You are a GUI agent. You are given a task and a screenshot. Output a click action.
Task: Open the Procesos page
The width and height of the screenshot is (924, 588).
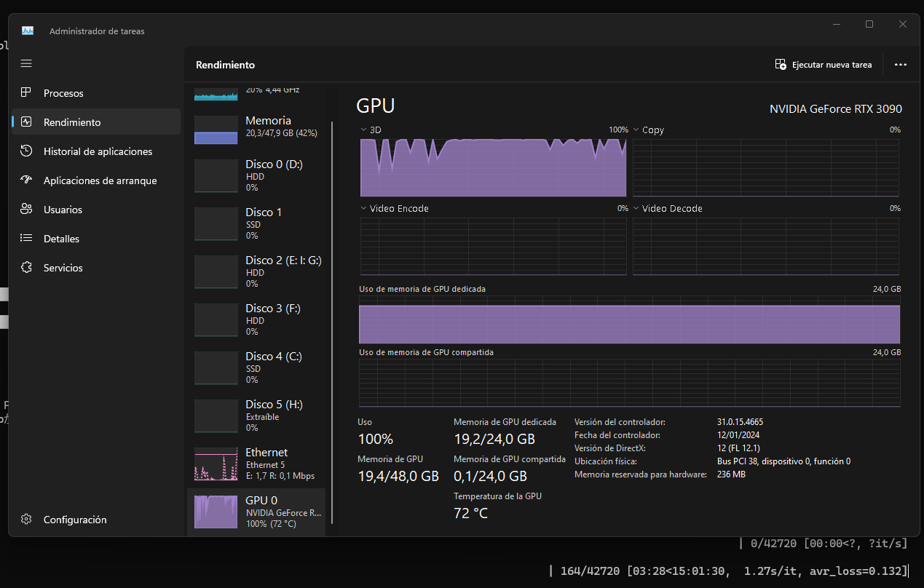coord(96,93)
